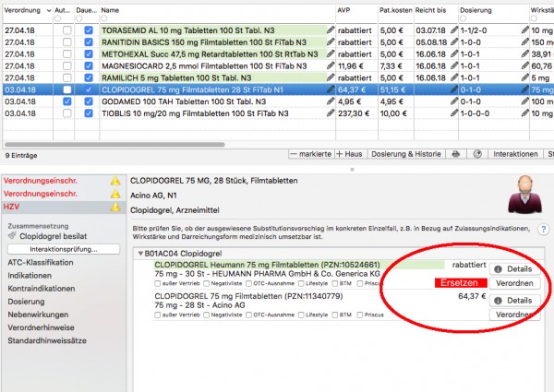Check 'außer Vertrieb' for CLOPIDOGREL Heumann
Viewport: 554px width, 392px height.
158,283
